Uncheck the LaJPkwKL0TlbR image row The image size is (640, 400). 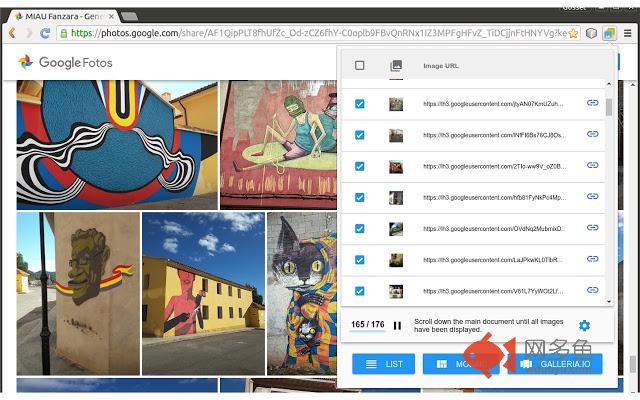(x=360, y=260)
